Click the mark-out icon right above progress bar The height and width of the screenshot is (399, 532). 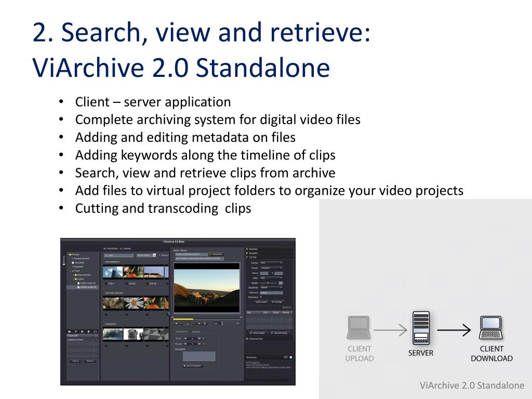(241, 317)
